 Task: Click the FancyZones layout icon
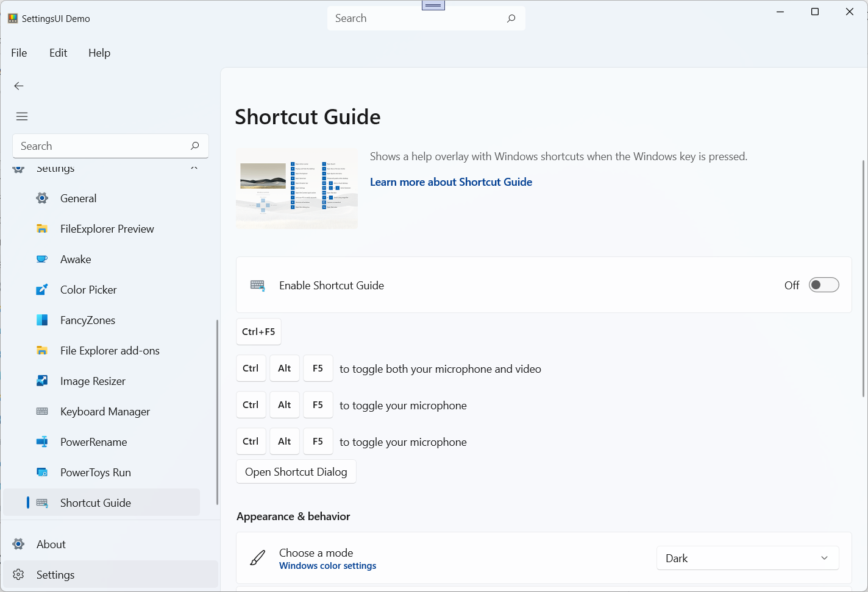click(x=42, y=320)
